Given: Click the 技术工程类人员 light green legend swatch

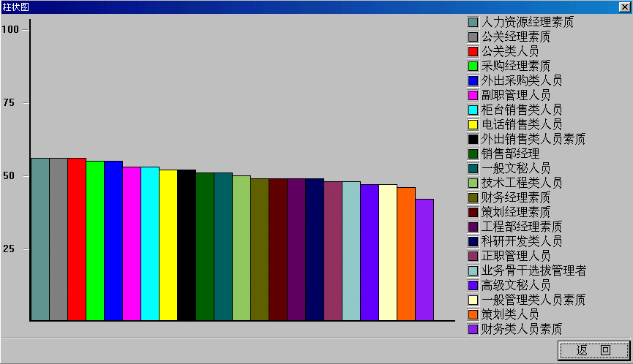Looking at the screenshot, I should (473, 183).
